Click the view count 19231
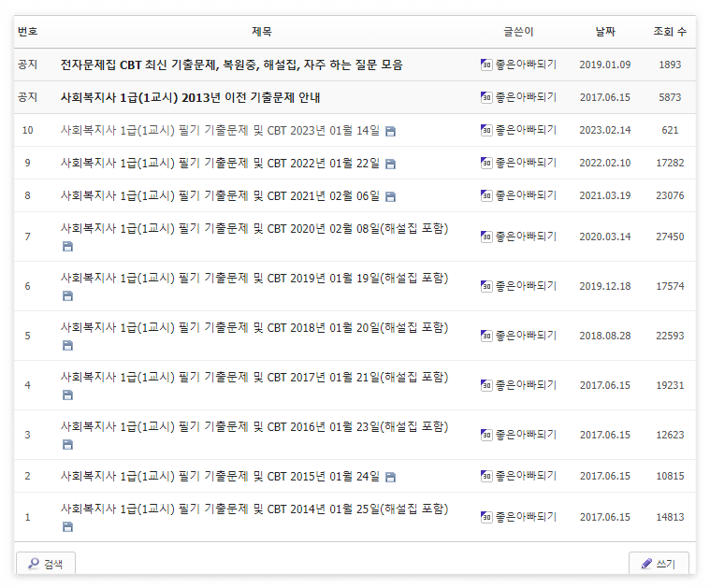 pyautogui.click(x=670, y=385)
